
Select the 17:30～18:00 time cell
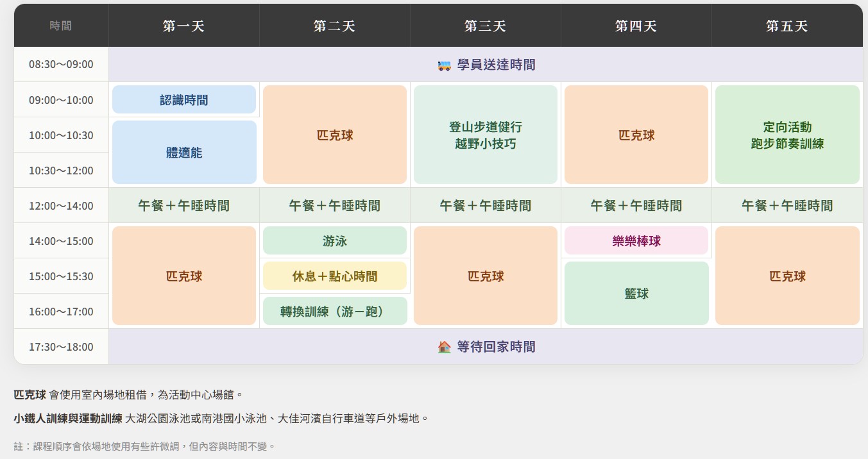point(61,347)
